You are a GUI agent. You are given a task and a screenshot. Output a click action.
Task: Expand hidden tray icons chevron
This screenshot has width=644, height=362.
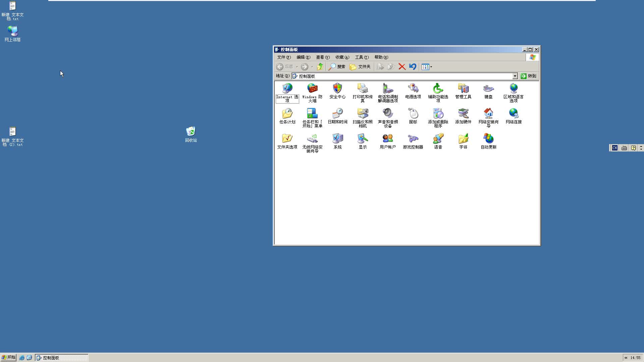tap(626, 358)
